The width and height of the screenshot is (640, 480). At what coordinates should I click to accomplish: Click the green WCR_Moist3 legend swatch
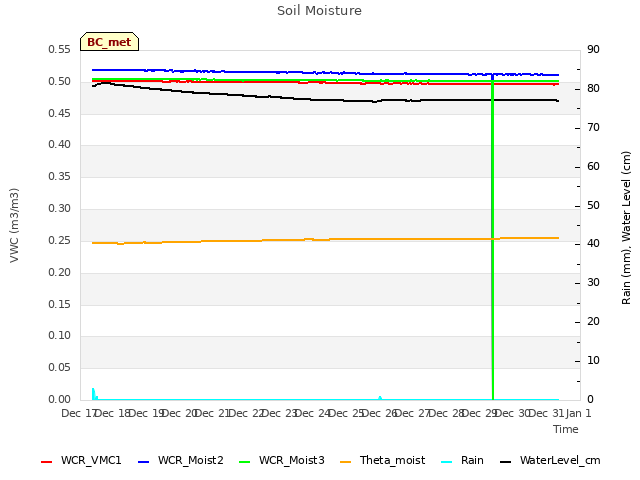(244, 462)
